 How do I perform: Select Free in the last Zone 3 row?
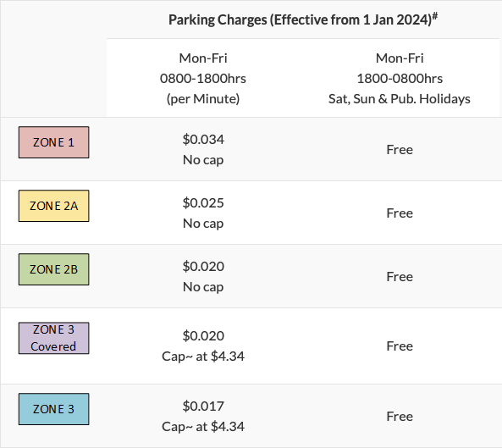(400, 417)
